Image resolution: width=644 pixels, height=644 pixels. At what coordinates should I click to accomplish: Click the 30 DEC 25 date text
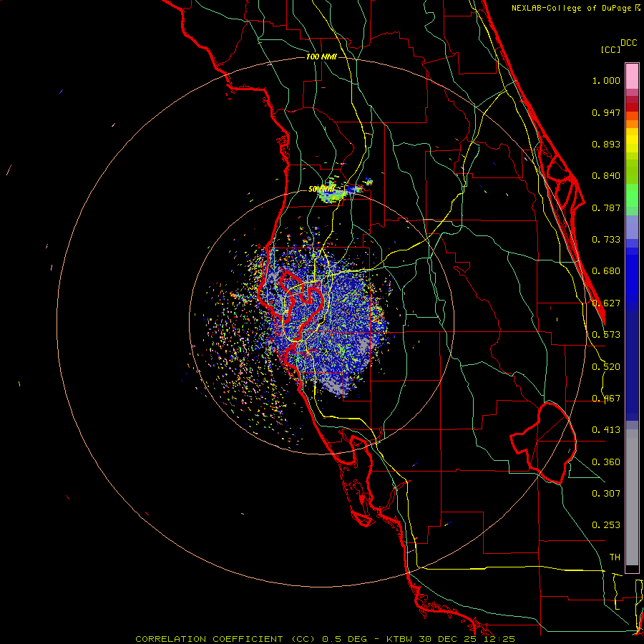click(x=449, y=639)
